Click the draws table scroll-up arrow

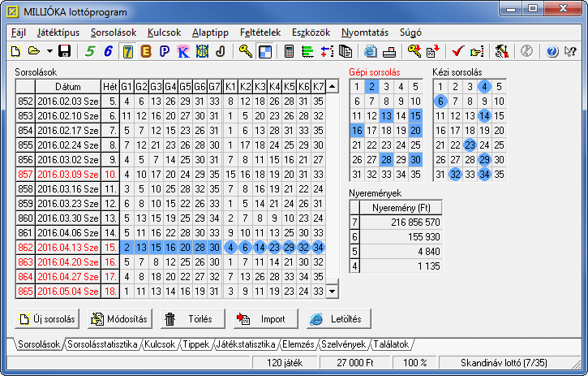coord(333,86)
